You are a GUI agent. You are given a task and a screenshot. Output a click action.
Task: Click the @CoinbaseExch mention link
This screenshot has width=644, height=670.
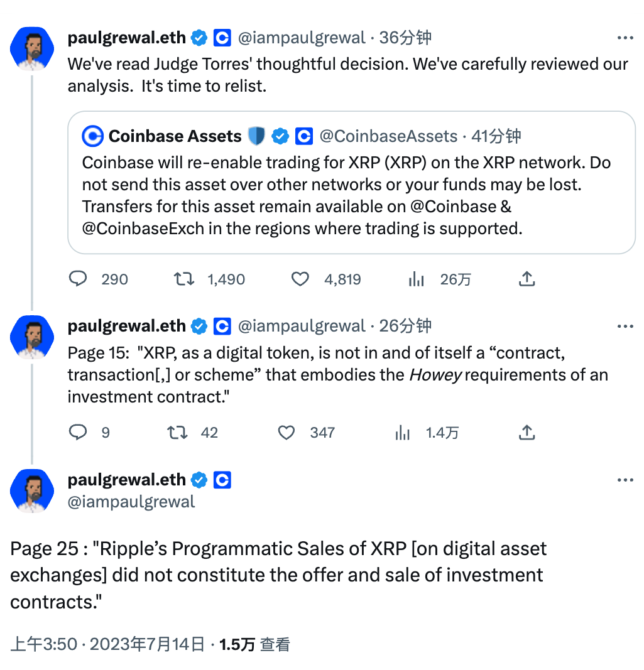tap(143, 229)
